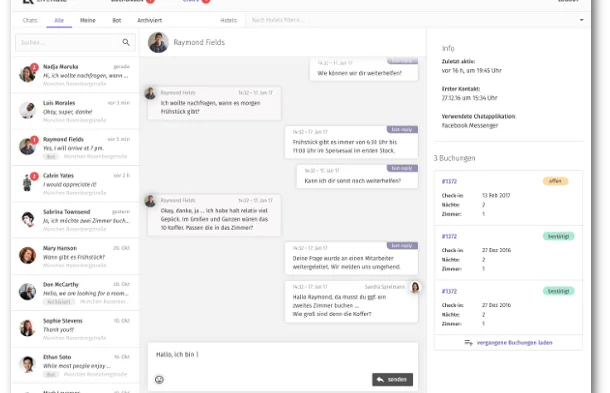
Task: Load past bookings via vergangene Buchungen laden
Action: tap(508, 343)
